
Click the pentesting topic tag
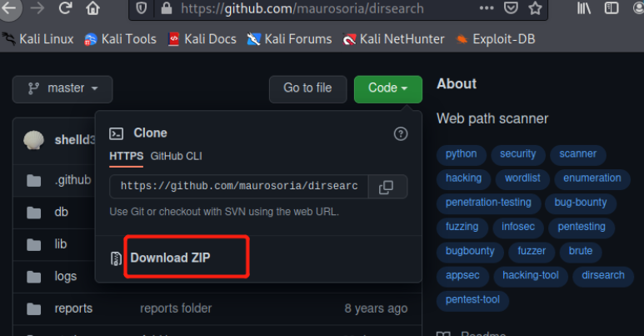[x=582, y=227]
